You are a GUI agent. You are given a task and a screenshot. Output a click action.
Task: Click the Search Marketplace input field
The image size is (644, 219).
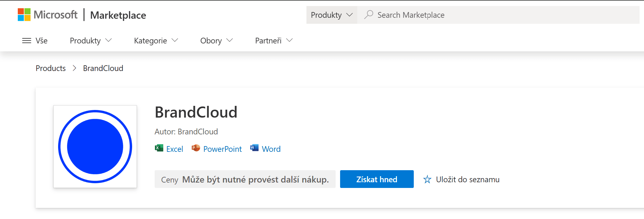[499, 15]
